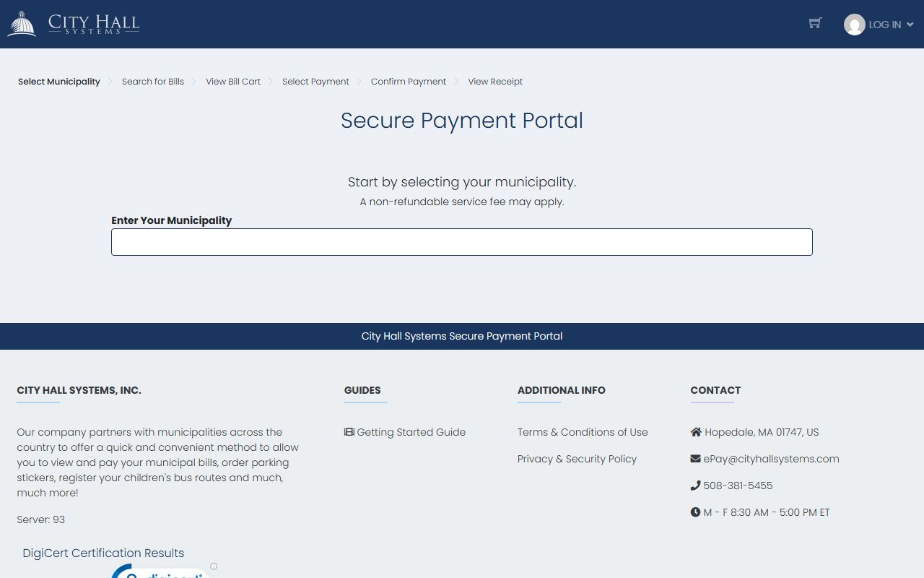
Task: Click the film icon beside Getting Started Guide
Action: 349,432
